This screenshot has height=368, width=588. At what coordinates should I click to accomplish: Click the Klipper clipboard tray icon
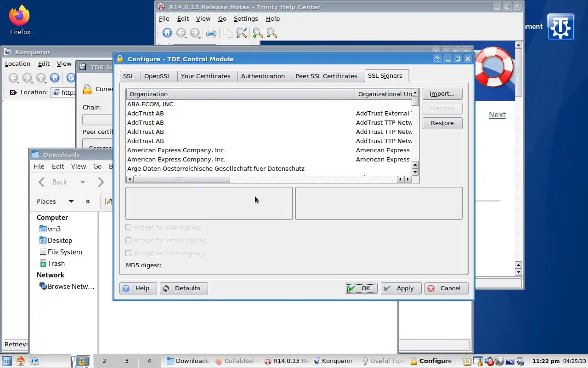pos(468,361)
